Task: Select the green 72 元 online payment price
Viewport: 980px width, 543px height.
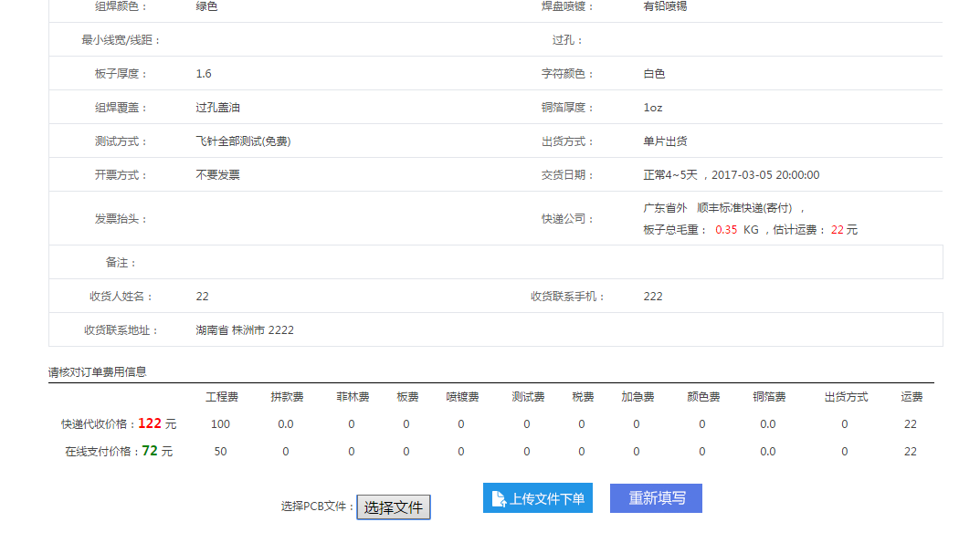Action: pyautogui.click(x=156, y=451)
